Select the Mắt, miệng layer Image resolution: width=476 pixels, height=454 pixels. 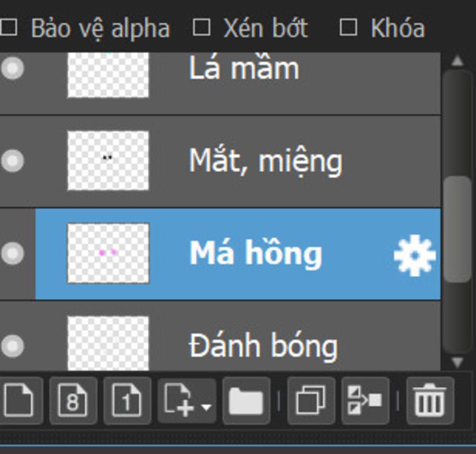coord(220,161)
